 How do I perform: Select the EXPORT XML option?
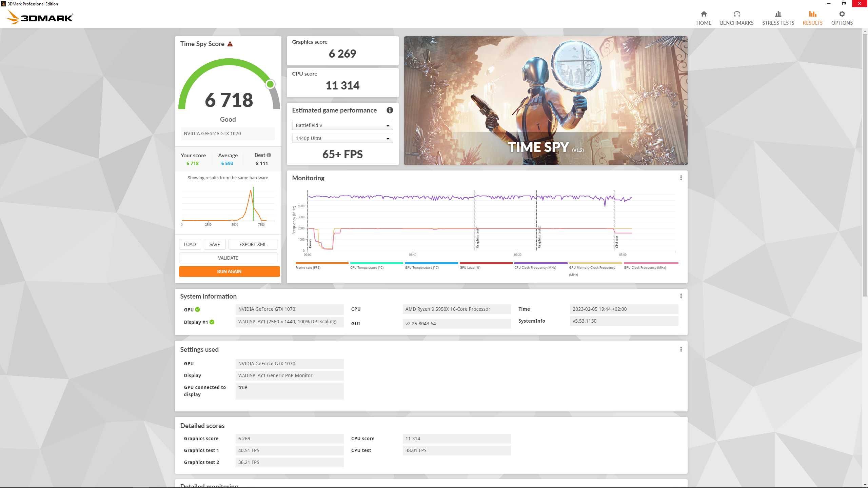(x=252, y=244)
